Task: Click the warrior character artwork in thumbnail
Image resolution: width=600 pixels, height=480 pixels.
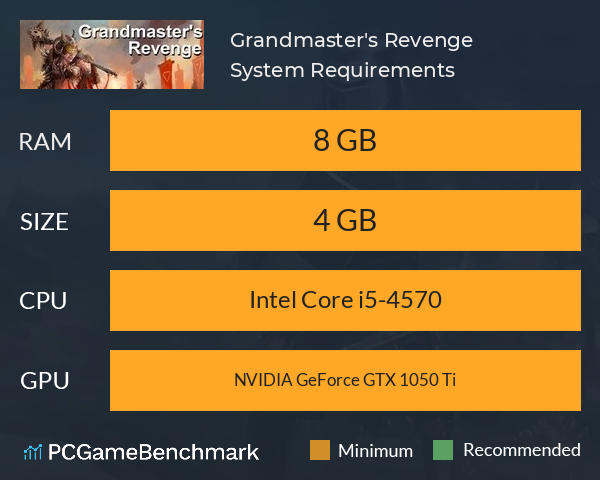Action: click(67, 56)
